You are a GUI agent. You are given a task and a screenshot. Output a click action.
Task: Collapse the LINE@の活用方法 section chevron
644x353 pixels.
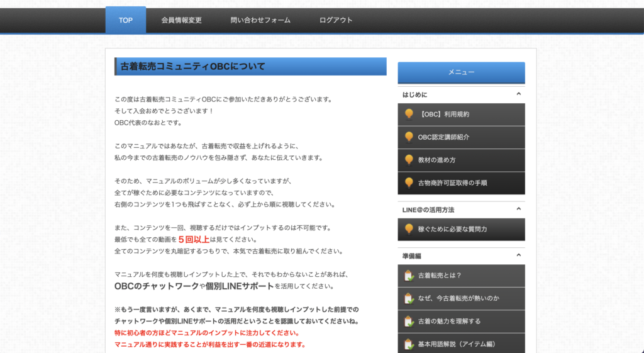[x=519, y=209]
